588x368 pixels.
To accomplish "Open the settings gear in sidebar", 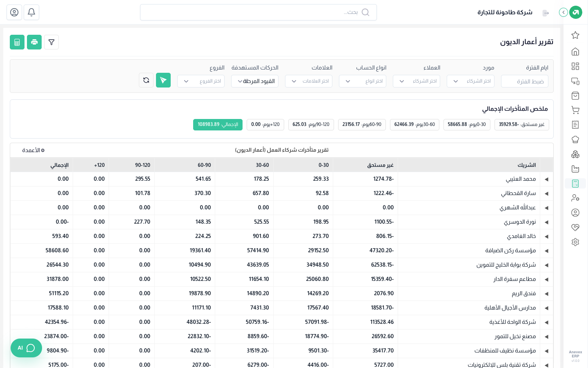I will coord(575,242).
